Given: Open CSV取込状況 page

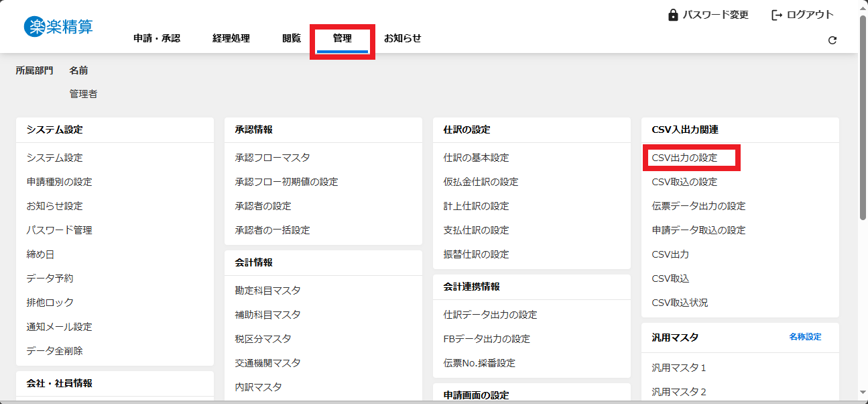Looking at the screenshot, I should coord(680,303).
